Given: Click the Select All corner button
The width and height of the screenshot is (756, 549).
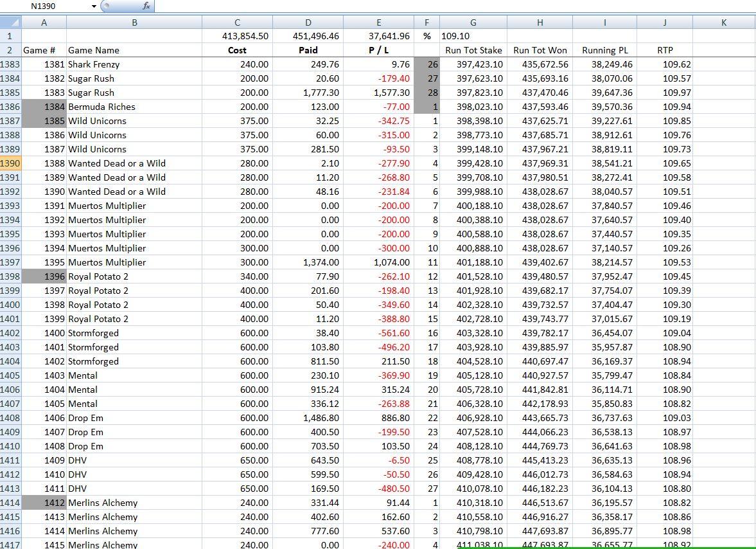Looking at the screenshot, I should coord(11,22).
